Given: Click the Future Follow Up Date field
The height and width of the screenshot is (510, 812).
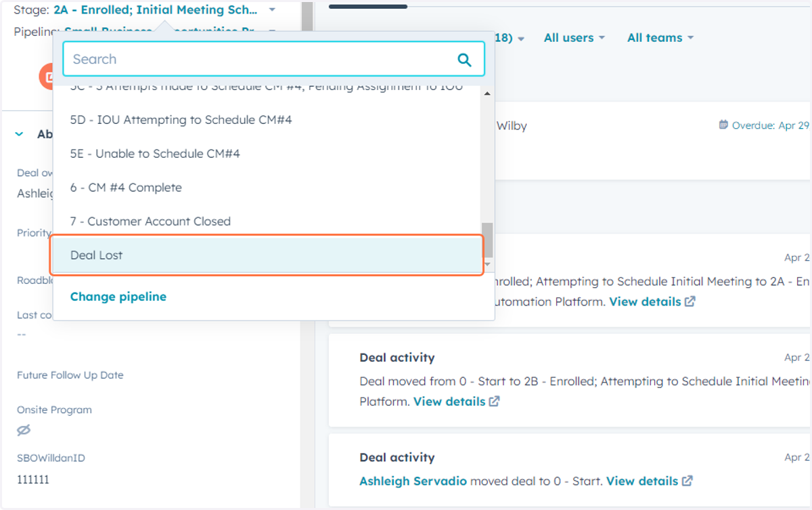Looking at the screenshot, I should 70,375.
